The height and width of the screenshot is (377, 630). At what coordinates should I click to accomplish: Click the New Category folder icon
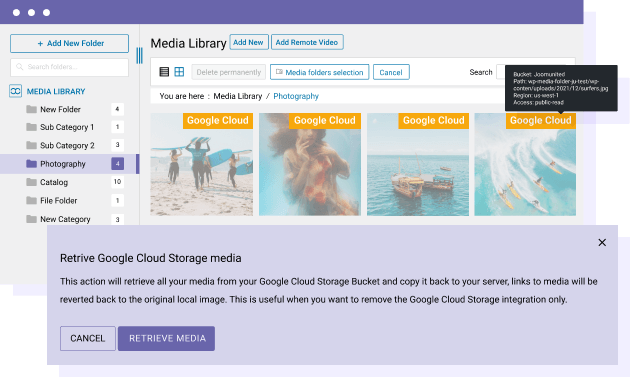[31, 219]
